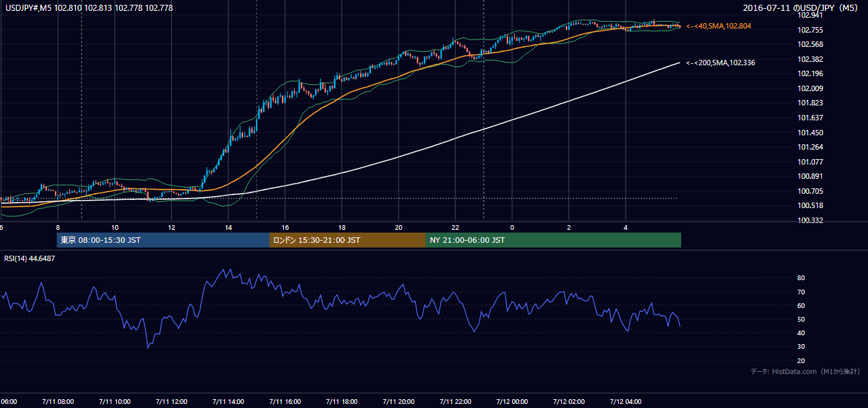Click hour label 8 under the price chart
Screen dimensions: 868x408
[x=58, y=227]
